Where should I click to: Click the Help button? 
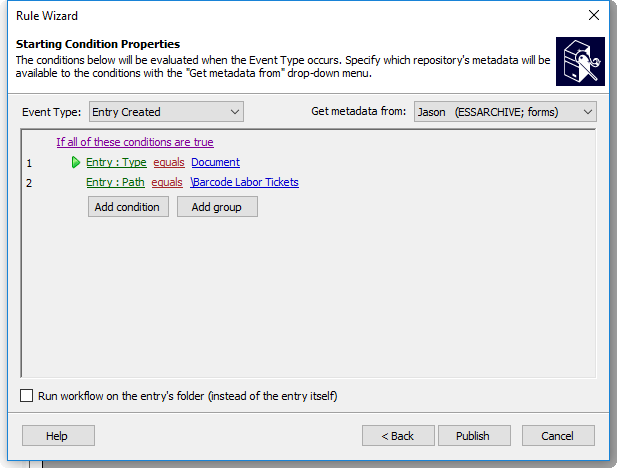(x=58, y=436)
